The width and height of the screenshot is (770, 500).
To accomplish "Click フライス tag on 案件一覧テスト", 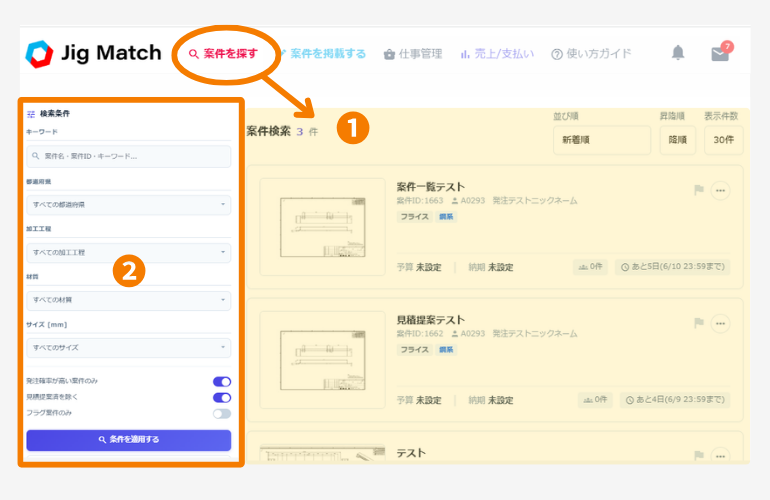I will 414,217.
